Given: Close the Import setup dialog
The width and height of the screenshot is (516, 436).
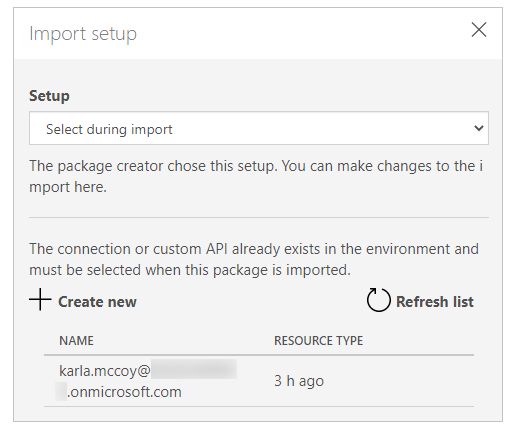Looking at the screenshot, I should pyautogui.click(x=479, y=30).
